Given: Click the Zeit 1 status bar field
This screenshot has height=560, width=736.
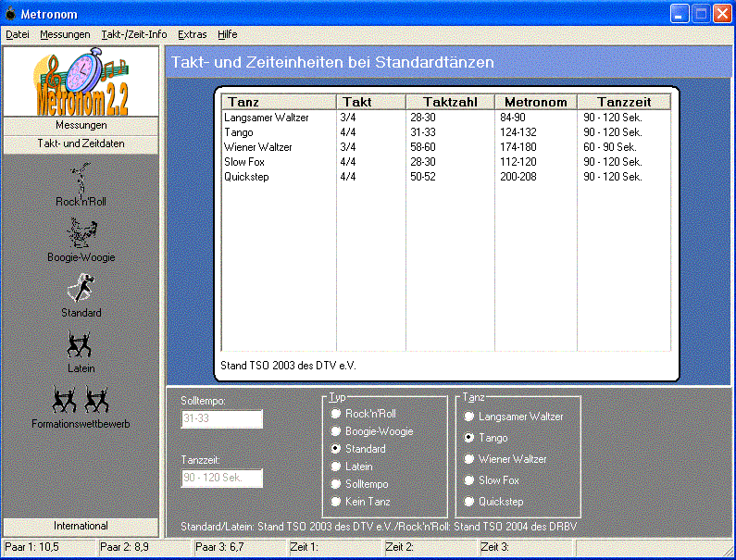Looking at the screenshot, I should click(336, 547).
